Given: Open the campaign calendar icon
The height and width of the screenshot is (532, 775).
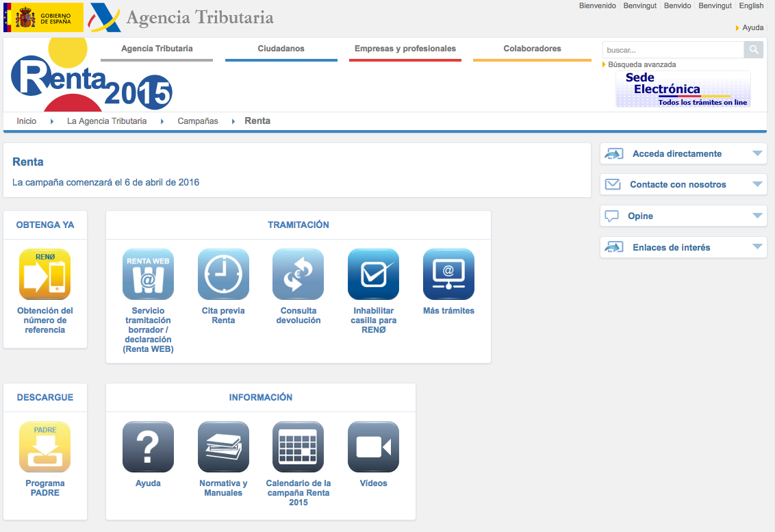Looking at the screenshot, I should tap(298, 447).
